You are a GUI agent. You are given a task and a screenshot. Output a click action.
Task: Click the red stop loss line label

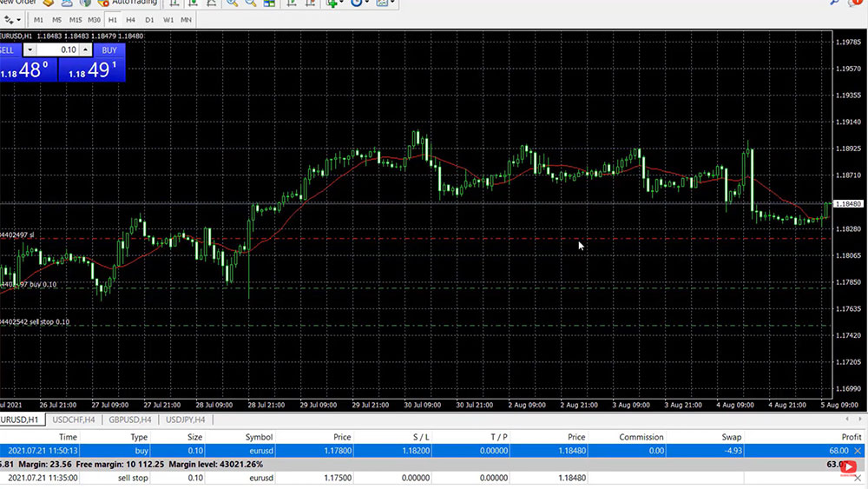pos(17,235)
